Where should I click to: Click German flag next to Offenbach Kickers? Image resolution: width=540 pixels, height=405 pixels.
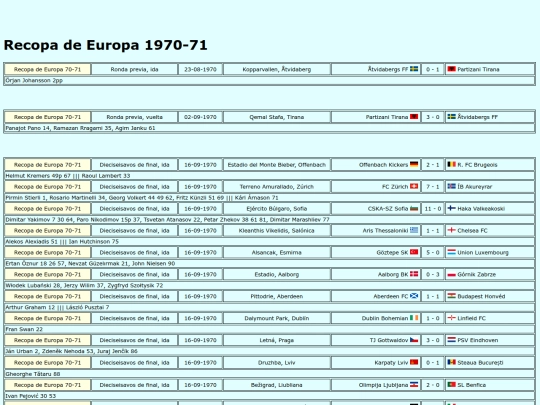coord(414,164)
